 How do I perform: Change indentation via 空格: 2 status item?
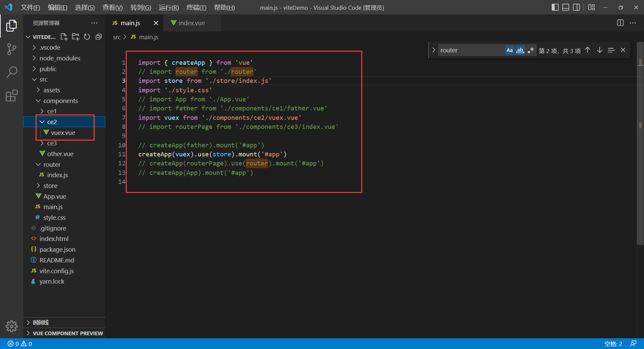(613, 344)
